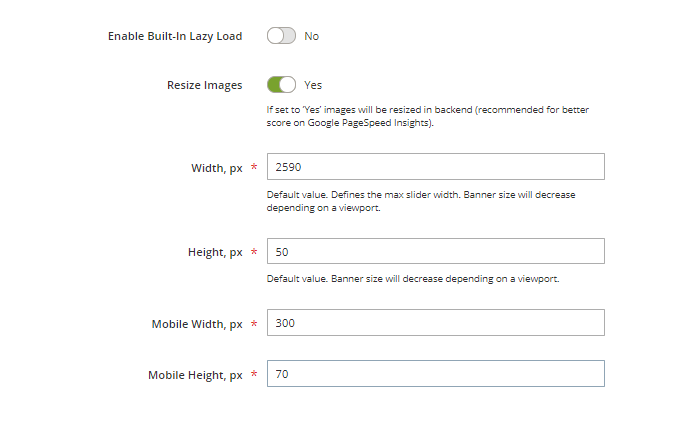Click the help note under Height field
Image resolution: width=685 pixels, height=422 pixels.
[412, 279]
